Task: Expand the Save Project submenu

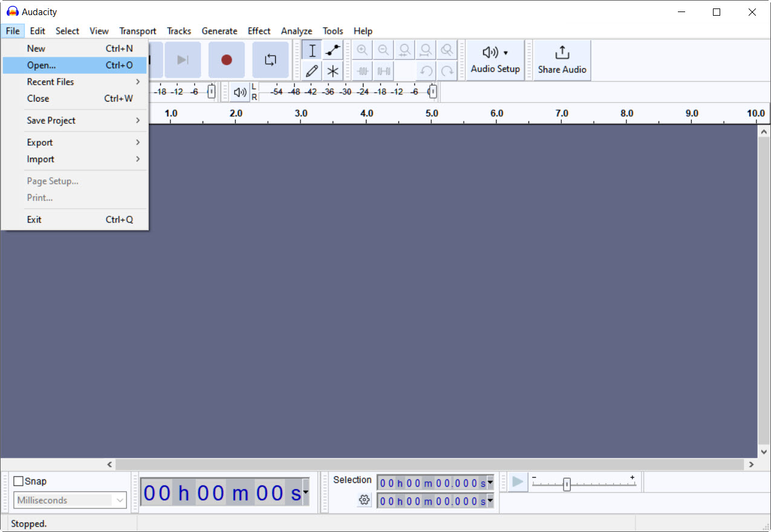Action: 74,120
